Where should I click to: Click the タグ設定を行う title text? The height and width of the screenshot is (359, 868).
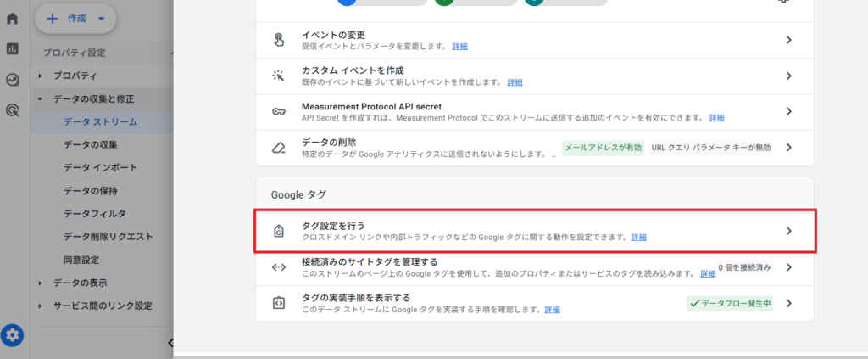(x=333, y=226)
